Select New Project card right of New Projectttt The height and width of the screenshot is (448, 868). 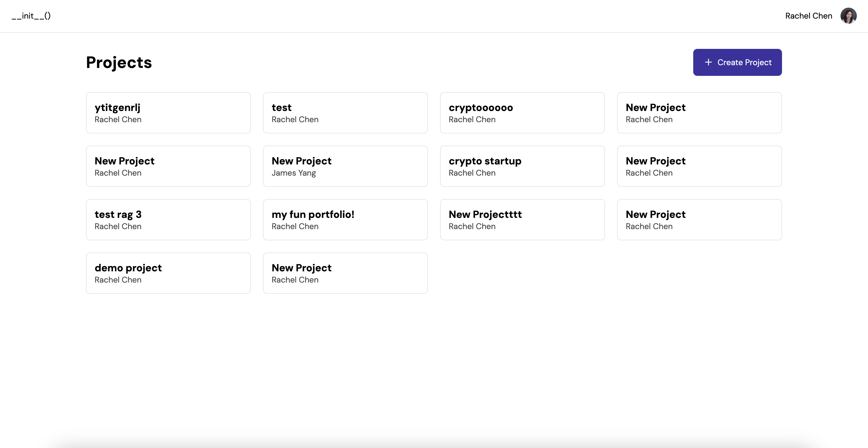[x=699, y=219]
